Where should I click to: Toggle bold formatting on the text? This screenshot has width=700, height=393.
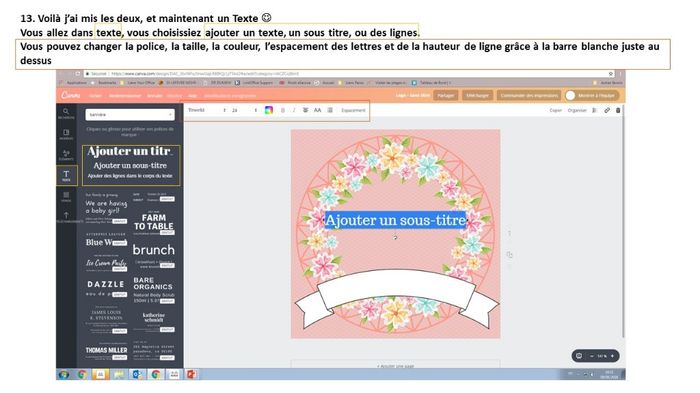pos(283,110)
